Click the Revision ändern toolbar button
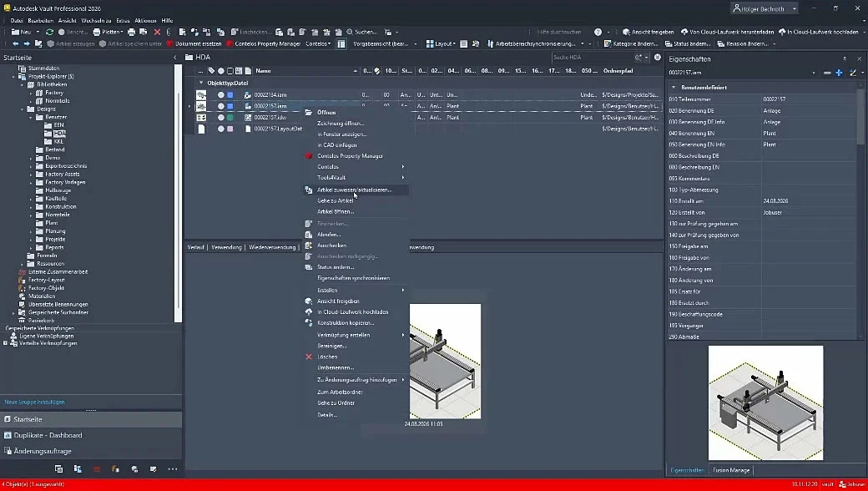The width and height of the screenshot is (868, 491). pos(743,43)
